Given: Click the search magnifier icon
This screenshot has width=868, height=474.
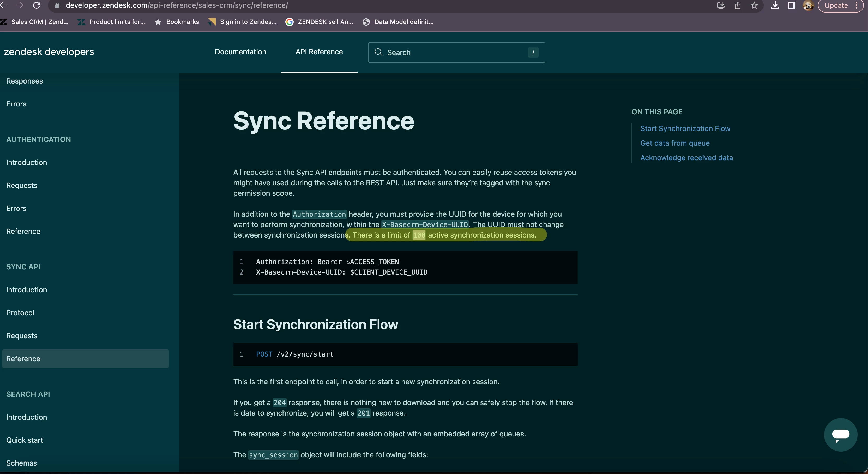Looking at the screenshot, I should (x=378, y=52).
